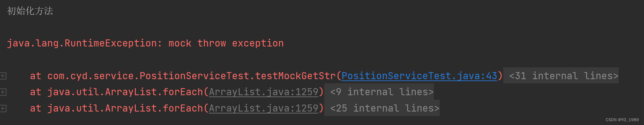Click the CSDN @YD_1989 watermark
644x125 pixels.
coord(622,120)
